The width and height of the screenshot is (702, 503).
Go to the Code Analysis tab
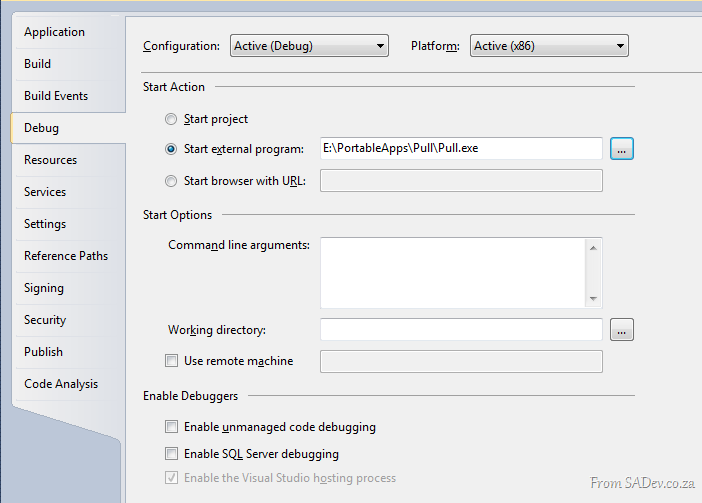(61, 384)
